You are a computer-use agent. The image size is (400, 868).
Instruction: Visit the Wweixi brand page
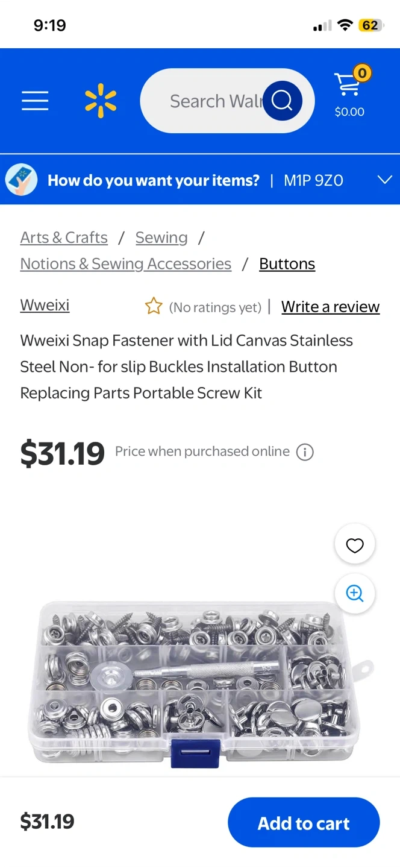(x=45, y=305)
